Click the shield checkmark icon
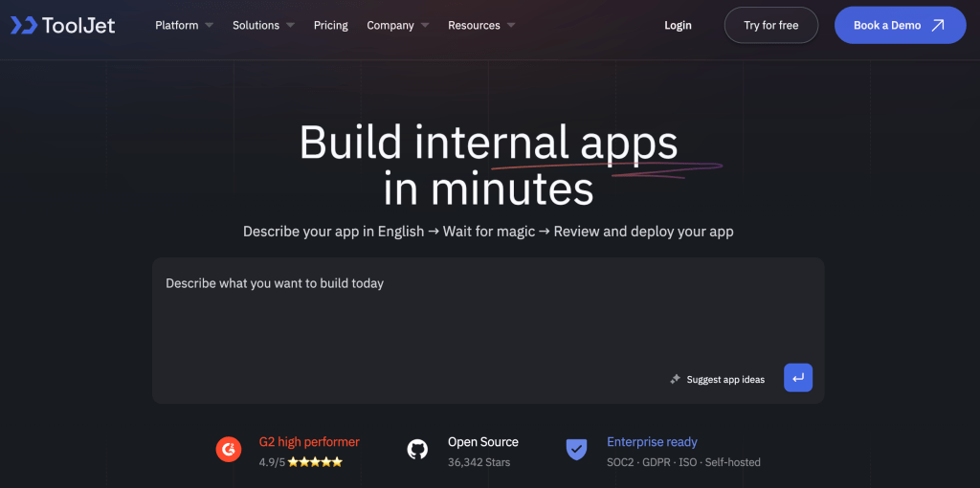This screenshot has width=980, height=488. [x=576, y=450]
